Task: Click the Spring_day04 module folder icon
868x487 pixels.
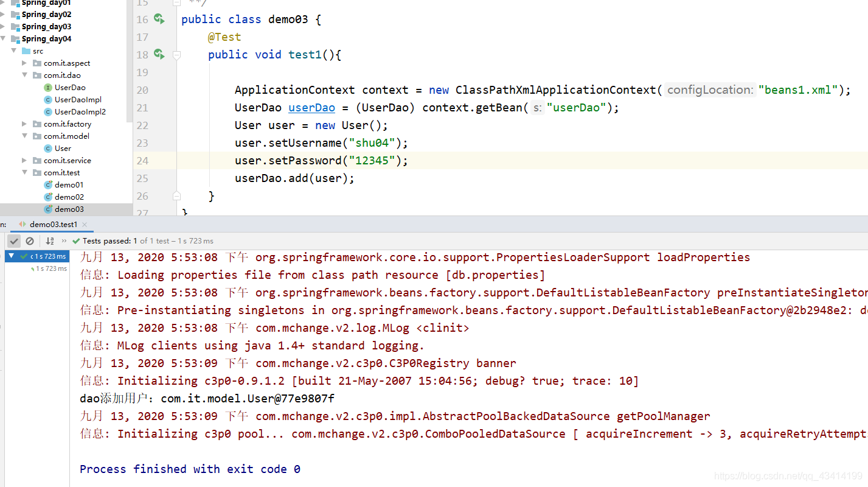Action: 15,38
